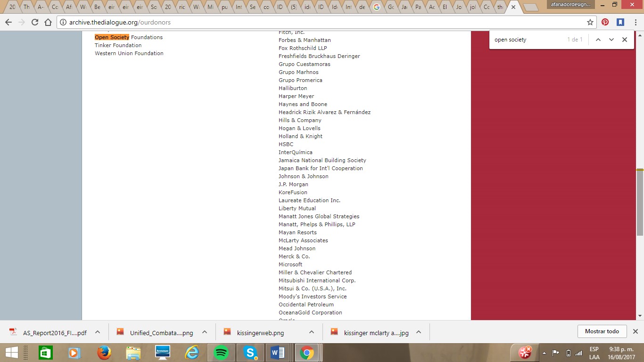The height and width of the screenshot is (362, 644).
Task: Close the active tab
Action: [x=513, y=7]
